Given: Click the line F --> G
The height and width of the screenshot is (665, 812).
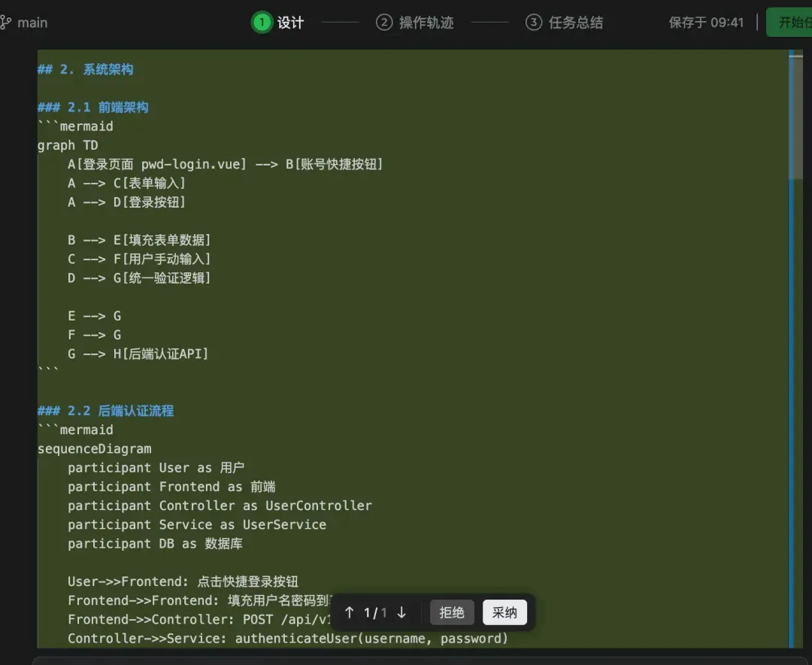Looking at the screenshot, I should coord(94,335).
